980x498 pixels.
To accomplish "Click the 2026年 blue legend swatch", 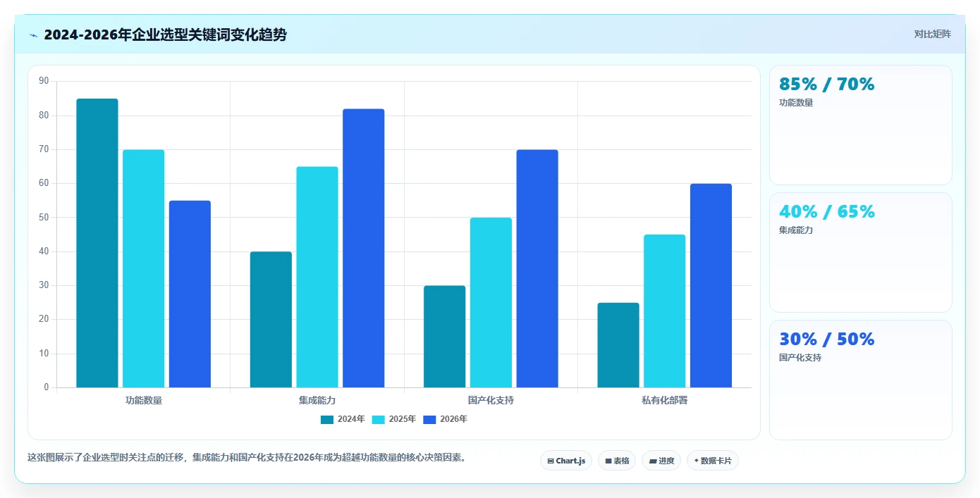I will (429, 419).
